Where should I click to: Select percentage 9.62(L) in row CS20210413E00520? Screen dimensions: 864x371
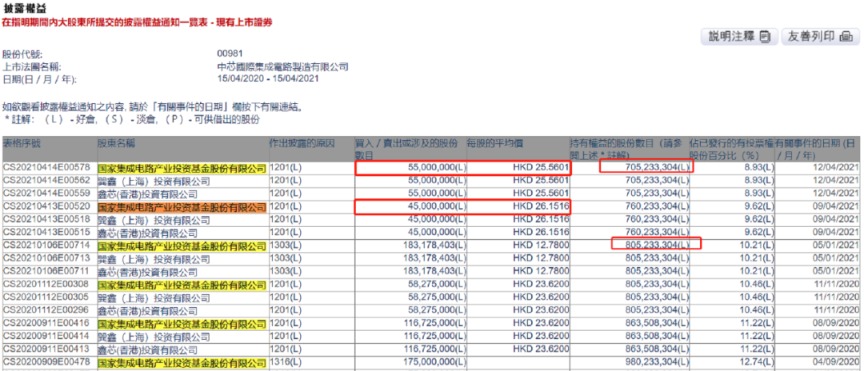[760, 207]
